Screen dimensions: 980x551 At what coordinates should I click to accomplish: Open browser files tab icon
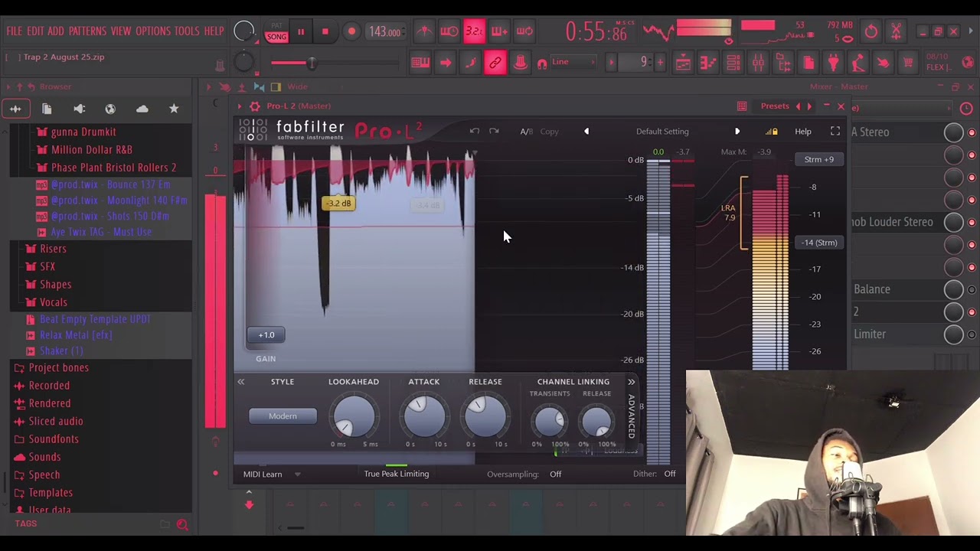point(47,109)
